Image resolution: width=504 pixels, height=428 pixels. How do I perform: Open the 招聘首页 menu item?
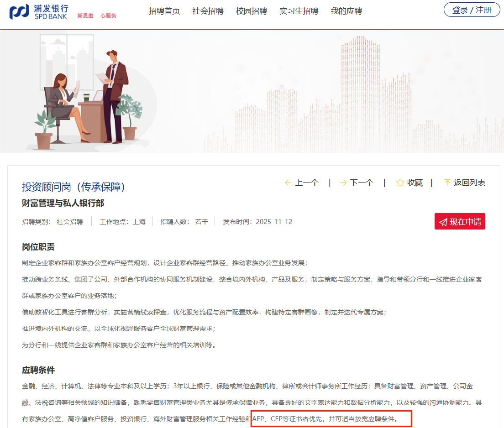[164, 11]
